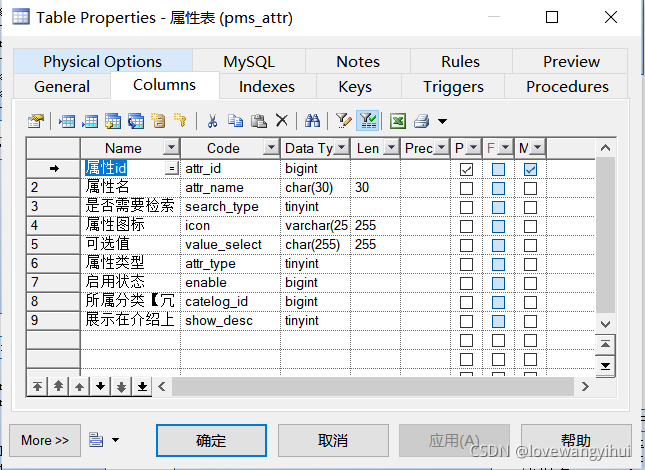645x470 pixels.
Task: Toggle the M checkbox for attr_id row
Action: coord(530,169)
